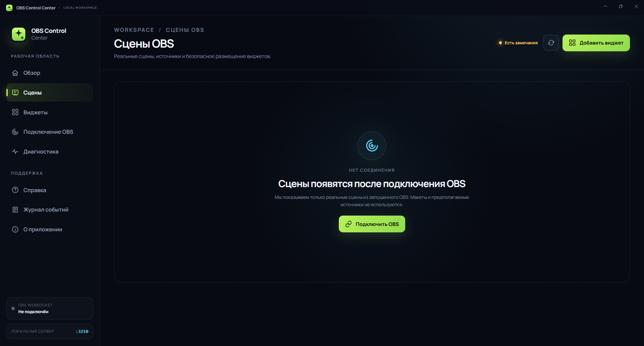Click the question mark icon beside Справка

[15, 190]
